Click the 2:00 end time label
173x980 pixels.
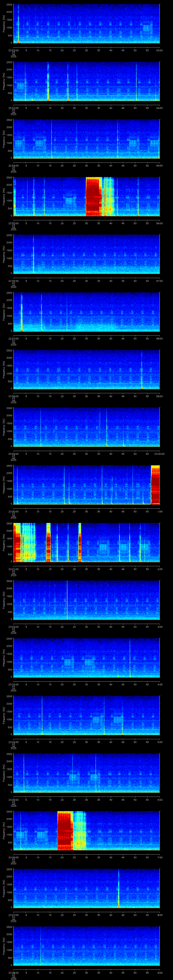[160, 569]
